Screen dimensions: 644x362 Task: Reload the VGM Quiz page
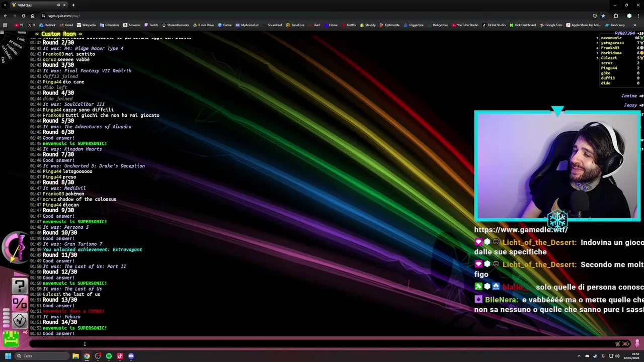coord(23,16)
